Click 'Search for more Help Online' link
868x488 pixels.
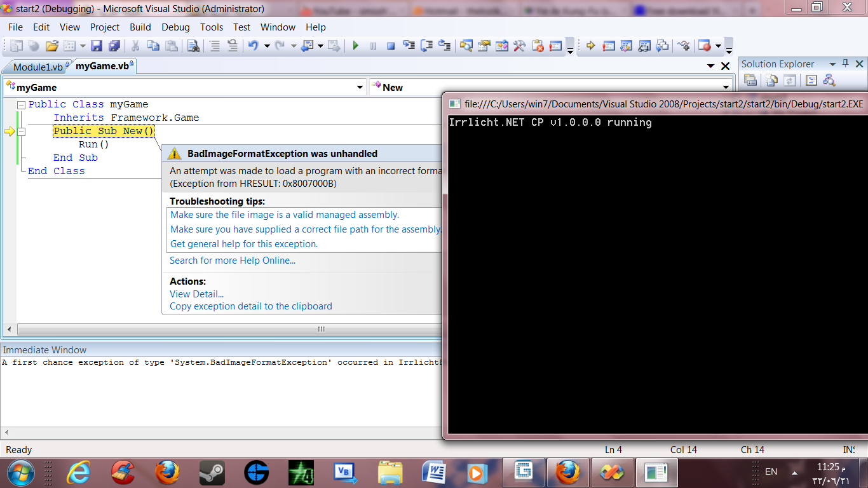233,261
